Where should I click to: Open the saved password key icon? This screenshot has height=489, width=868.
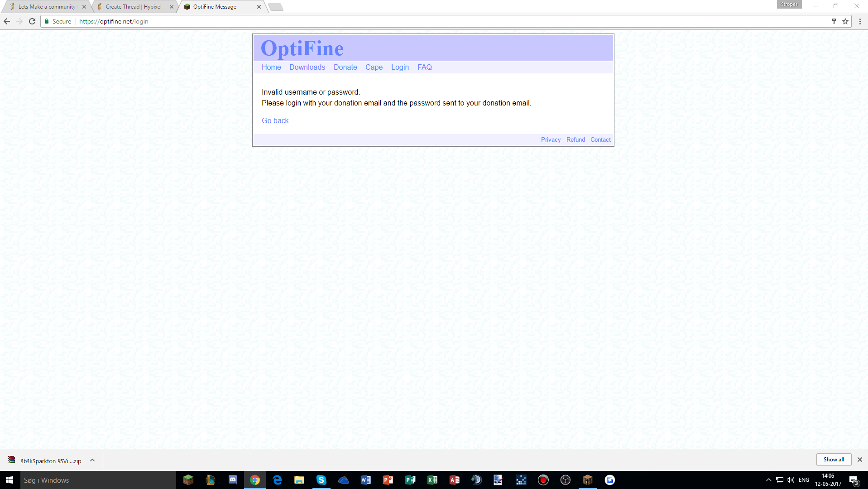pyautogui.click(x=834, y=21)
